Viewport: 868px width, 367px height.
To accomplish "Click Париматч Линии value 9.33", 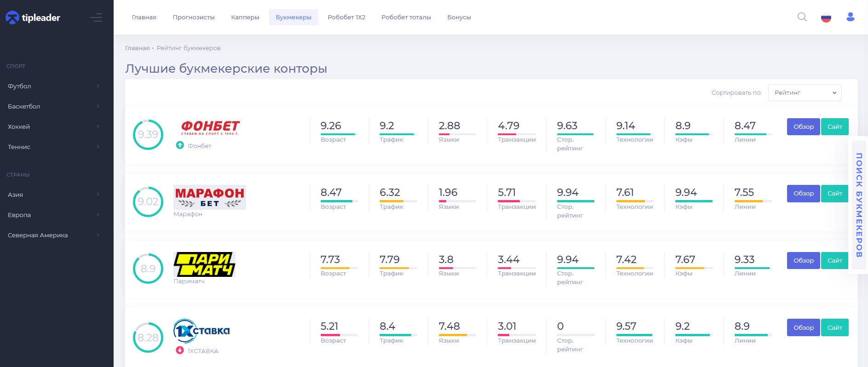I will pyautogui.click(x=745, y=259).
